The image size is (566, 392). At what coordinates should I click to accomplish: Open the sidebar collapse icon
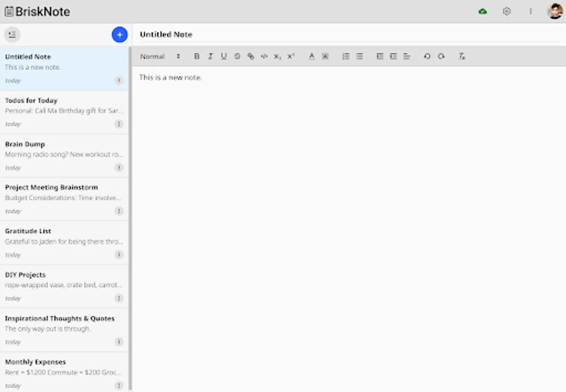12,34
